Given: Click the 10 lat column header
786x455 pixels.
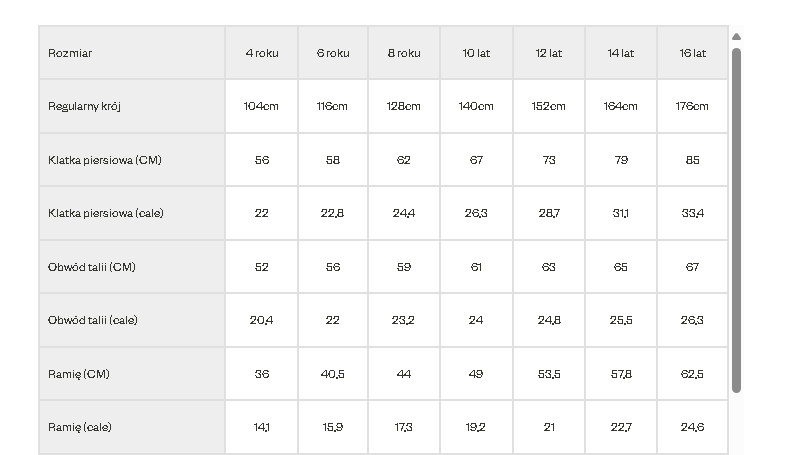Looking at the screenshot, I should tap(476, 53).
